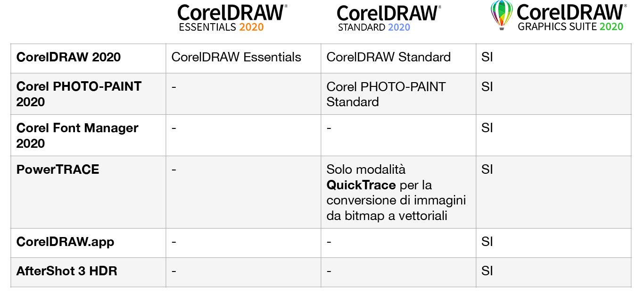The height and width of the screenshot is (297, 644).
Task: Click the Corel Font Manager 2020 label
Action: tap(77, 136)
